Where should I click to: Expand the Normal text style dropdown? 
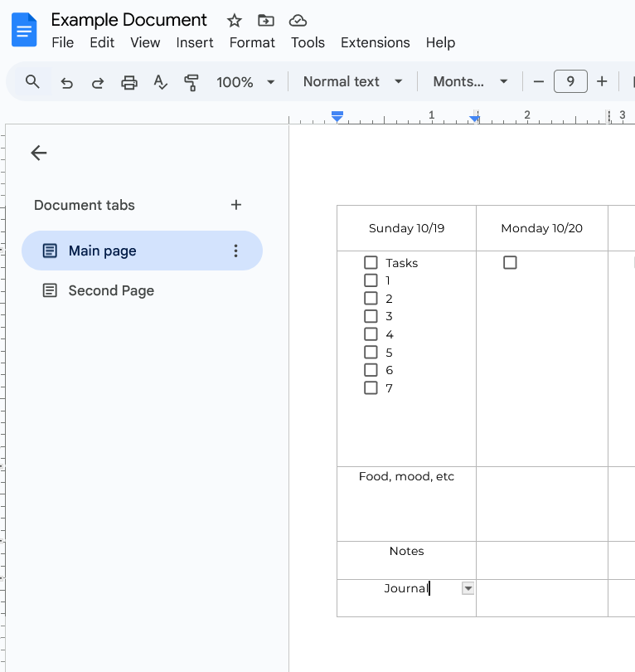pyautogui.click(x=352, y=82)
